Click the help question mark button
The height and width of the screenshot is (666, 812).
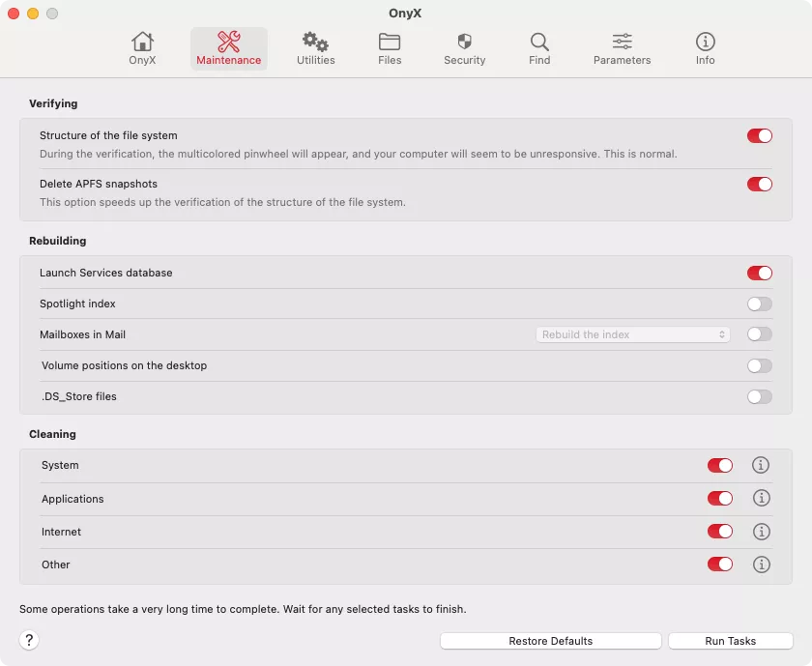[x=29, y=640]
